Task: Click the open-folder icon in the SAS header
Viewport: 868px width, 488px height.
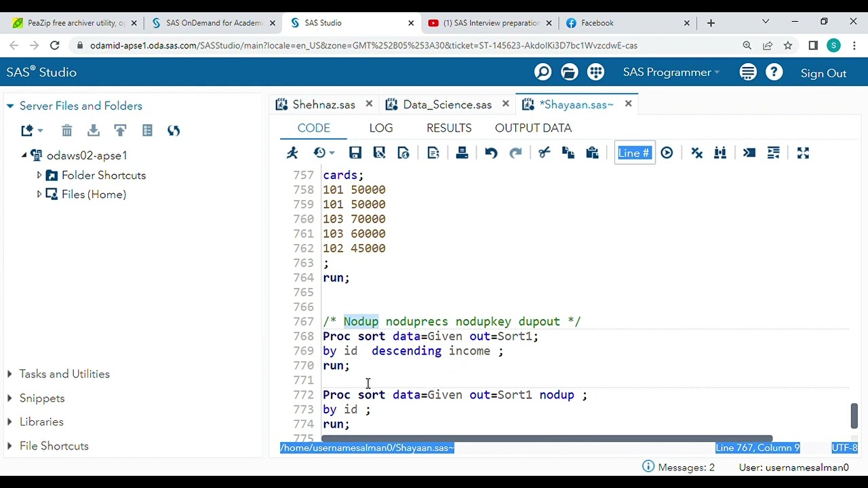Action: tap(570, 73)
